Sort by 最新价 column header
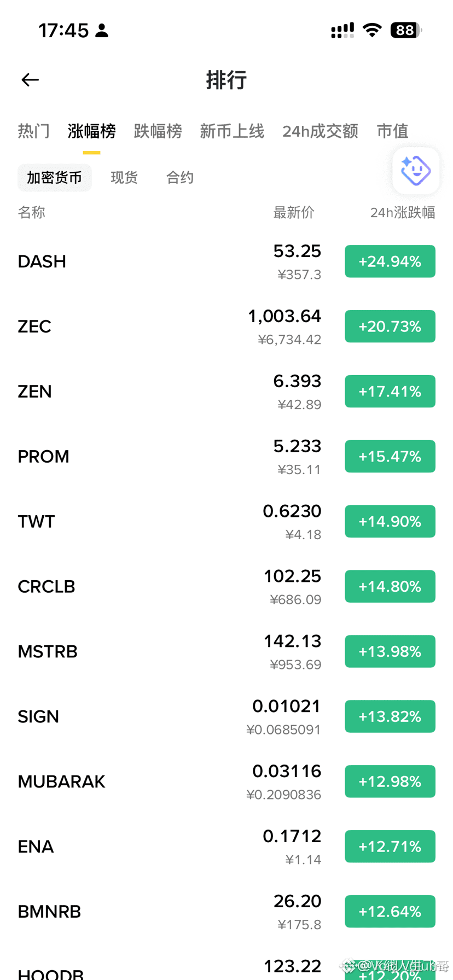This screenshot has height=980, width=453. point(294,212)
